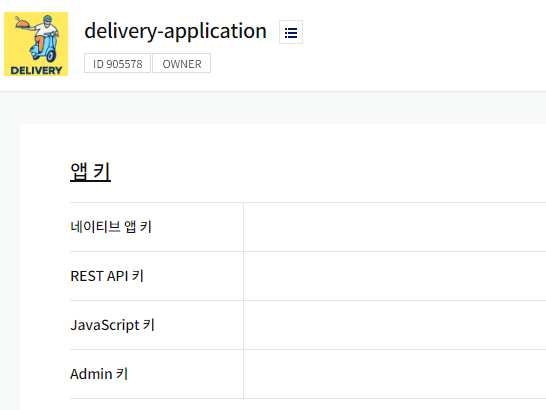Select the JavaScript 키 row label
This screenshot has height=410, width=546.
tap(112, 325)
